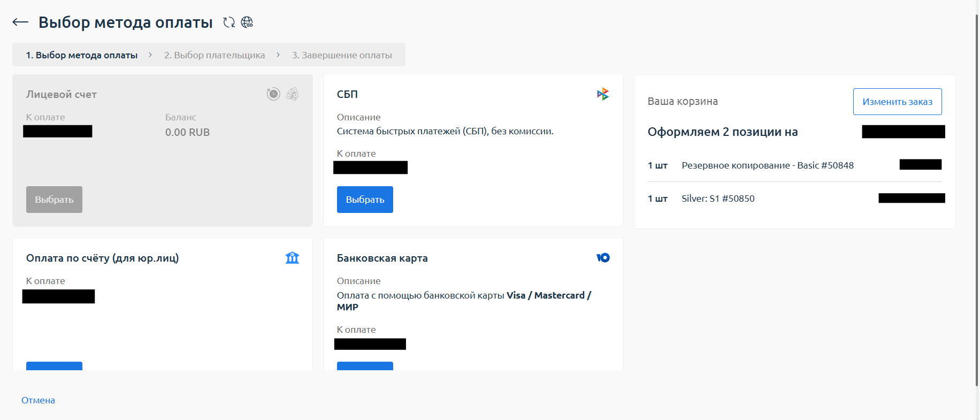Click the bank building icon for invoice payment
The width and height of the screenshot is (980, 420).
click(x=292, y=258)
